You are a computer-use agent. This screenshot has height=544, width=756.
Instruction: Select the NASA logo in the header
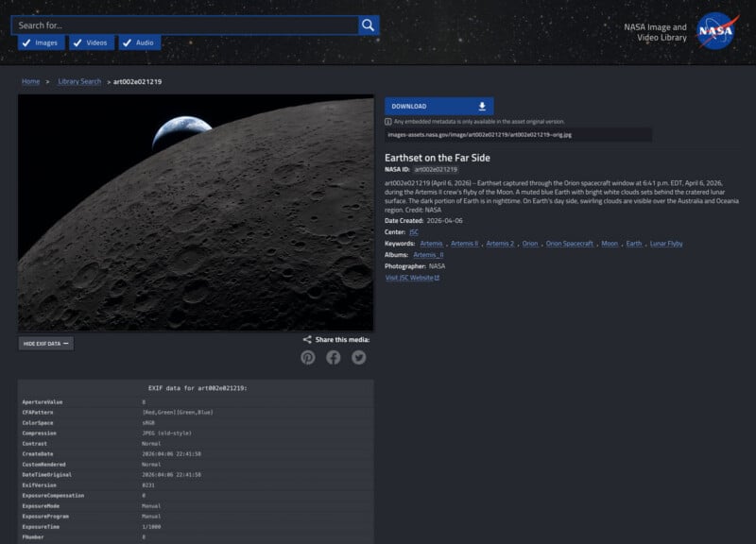click(715, 33)
